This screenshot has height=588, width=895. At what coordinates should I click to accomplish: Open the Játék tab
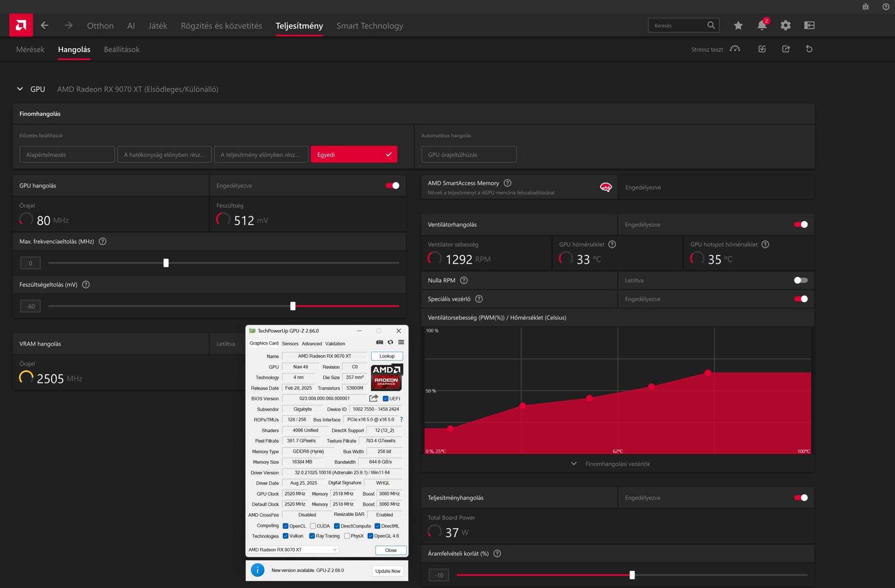coord(158,26)
